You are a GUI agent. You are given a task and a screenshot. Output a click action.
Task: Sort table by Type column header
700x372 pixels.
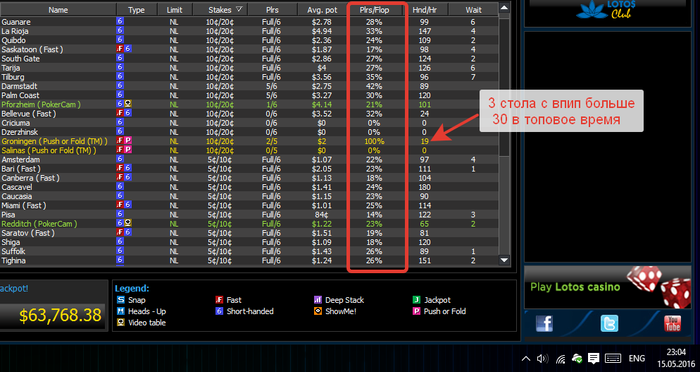click(137, 10)
